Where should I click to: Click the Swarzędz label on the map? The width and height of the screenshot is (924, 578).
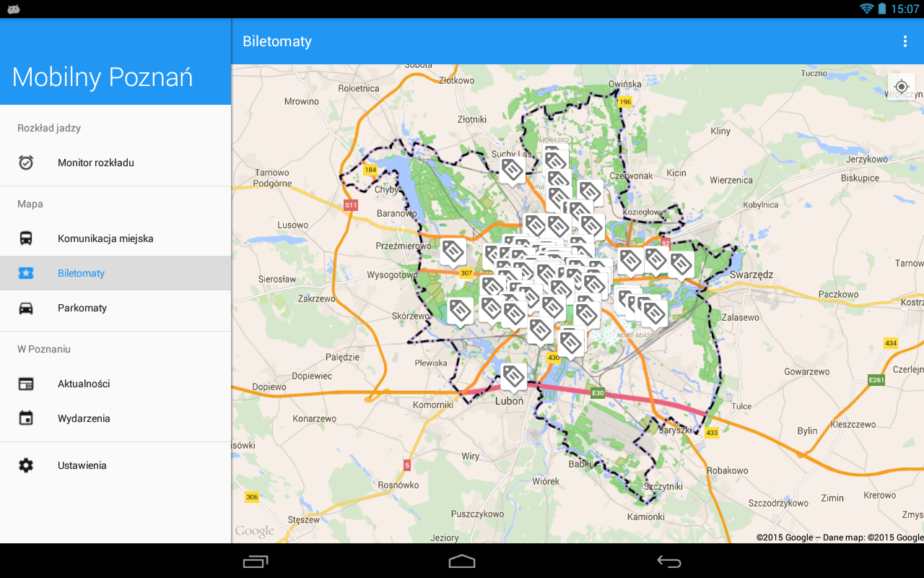click(751, 275)
